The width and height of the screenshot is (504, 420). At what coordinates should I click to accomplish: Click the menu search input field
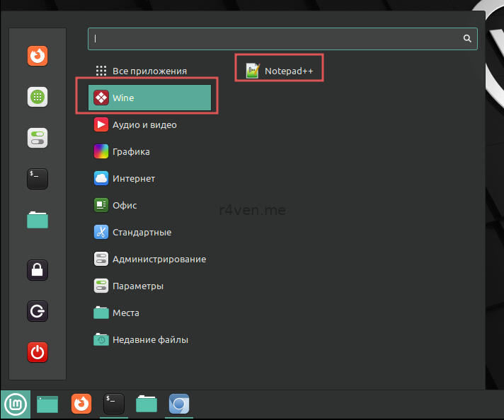point(276,39)
